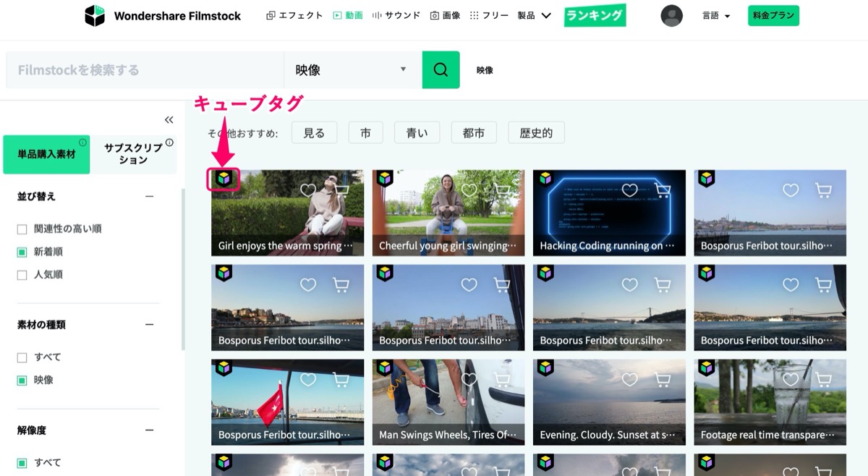The image size is (868, 476).
Task: Add 'Man Swings Wheels, Tires' to cart
Action: coord(501,380)
